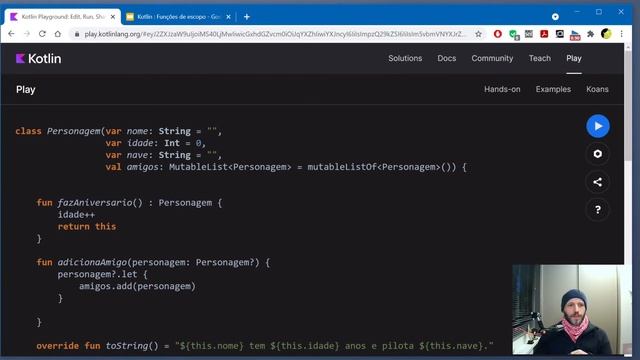The image size is (640, 360).
Task: Run the code with the blue play button
Action: pyautogui.click(x=598, y=126)
